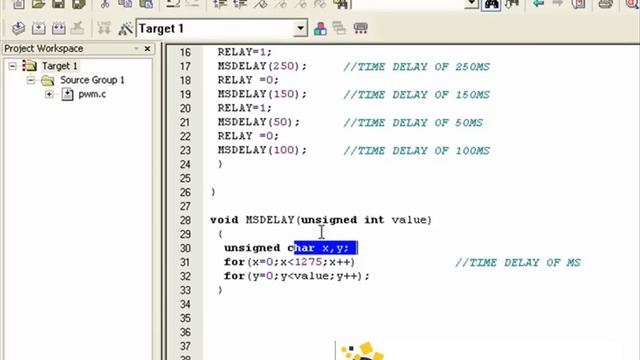This screenshot has width=640, height=360.
Task: Click the Undo icon
Action: pyautogui.click(x=172, y=4)
